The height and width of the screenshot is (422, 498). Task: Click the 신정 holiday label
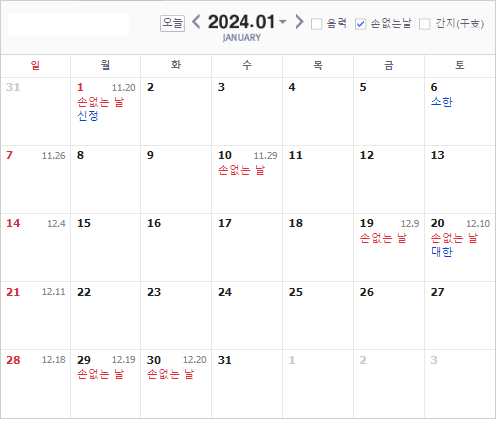click(x=88, y=116)
